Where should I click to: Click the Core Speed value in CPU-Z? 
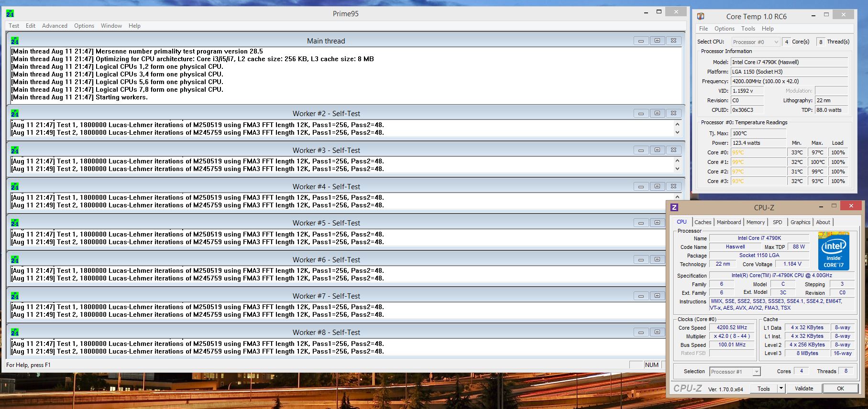732,328
